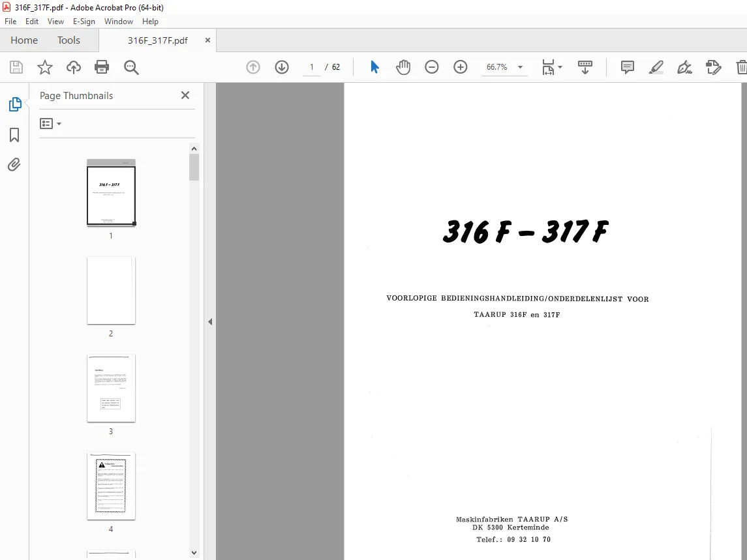Open the Attachments paperclip panel
The width and height of the screenshot is (747, 560).
pos(14,165)
